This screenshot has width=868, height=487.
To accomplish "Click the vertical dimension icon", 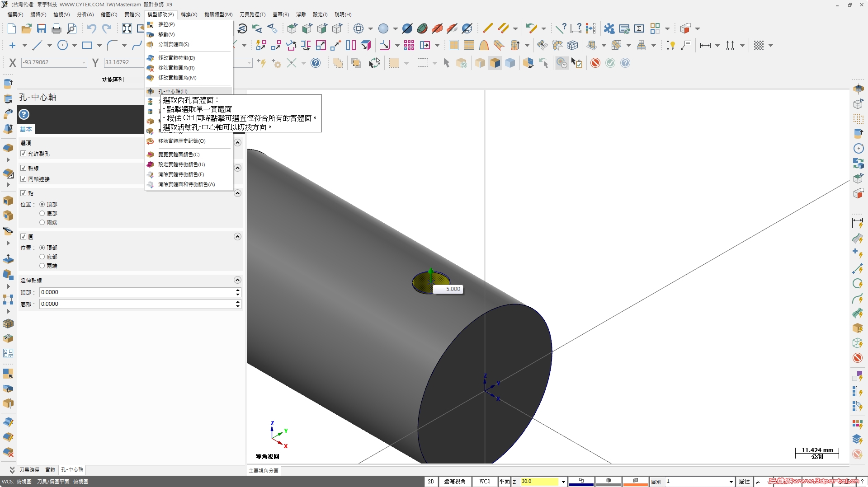I will [730, 45].
